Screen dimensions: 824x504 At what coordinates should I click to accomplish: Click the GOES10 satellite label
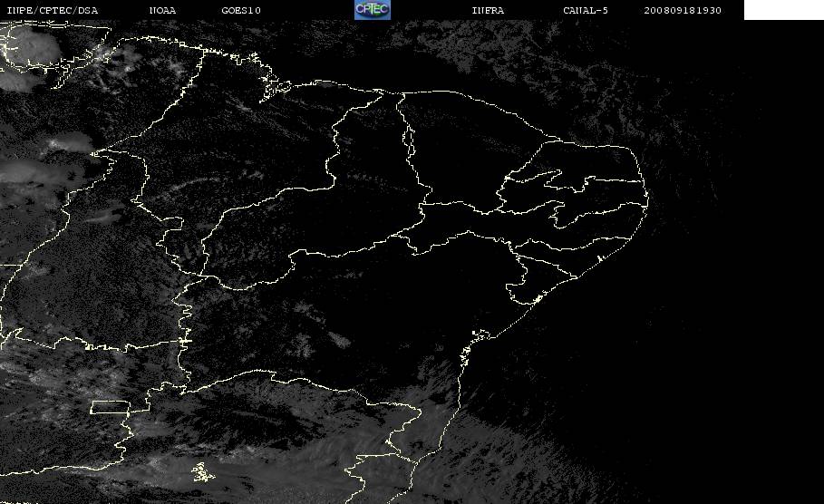point(241,11)
